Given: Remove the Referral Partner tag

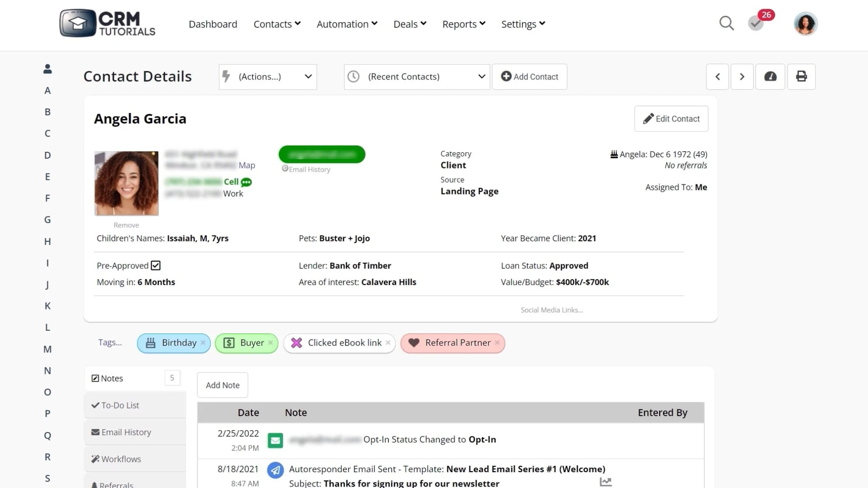Looking at the screenshot, I should click(x=497, y=343).
